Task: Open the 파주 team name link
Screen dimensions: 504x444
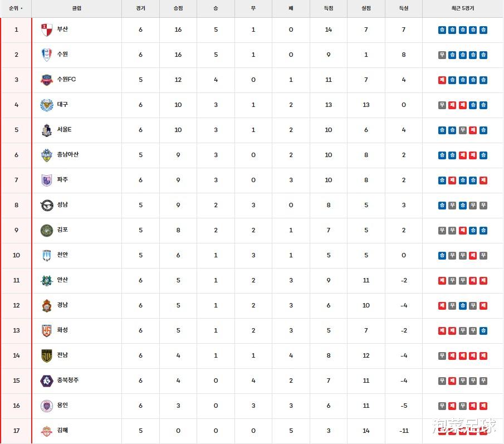Action: click(62, 179)
